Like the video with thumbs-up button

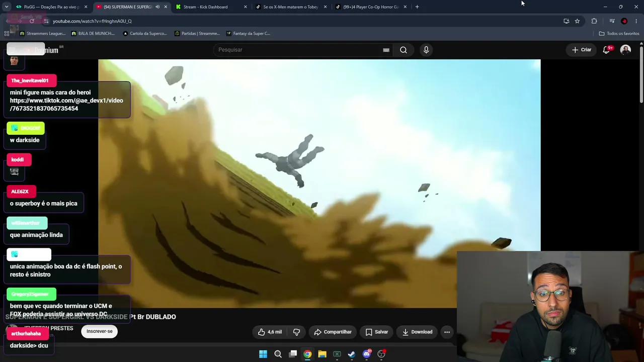point(270,332)
